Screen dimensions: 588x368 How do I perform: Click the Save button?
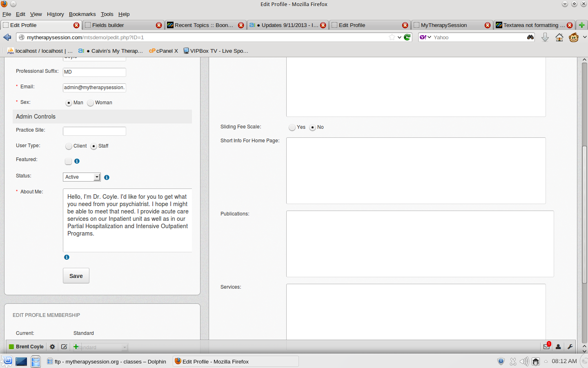pyautogui.click(x=76, y=276)
